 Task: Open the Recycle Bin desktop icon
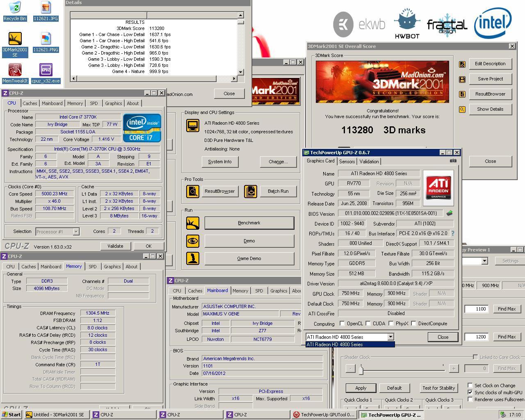pyautogui.click(x=15, y=11)
